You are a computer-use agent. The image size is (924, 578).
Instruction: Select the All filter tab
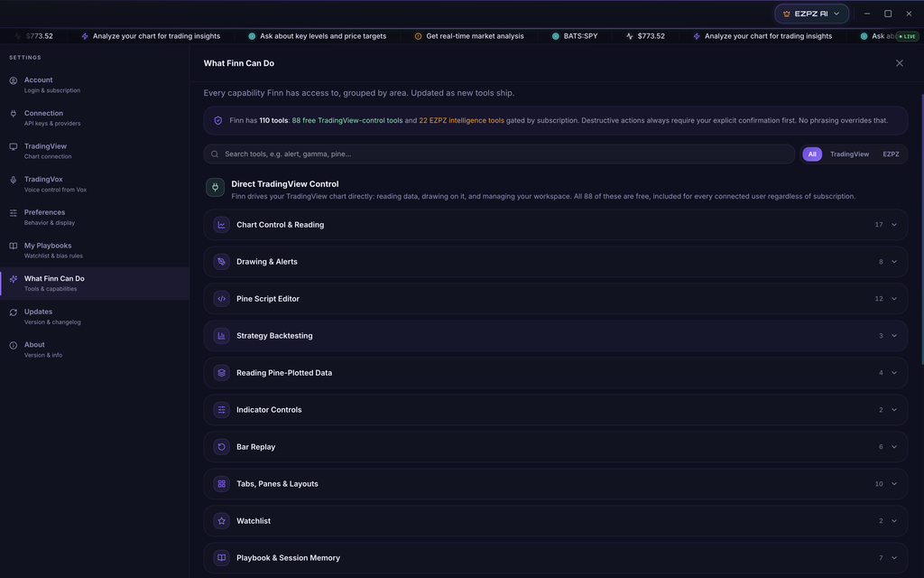click(x=812, y=154)
